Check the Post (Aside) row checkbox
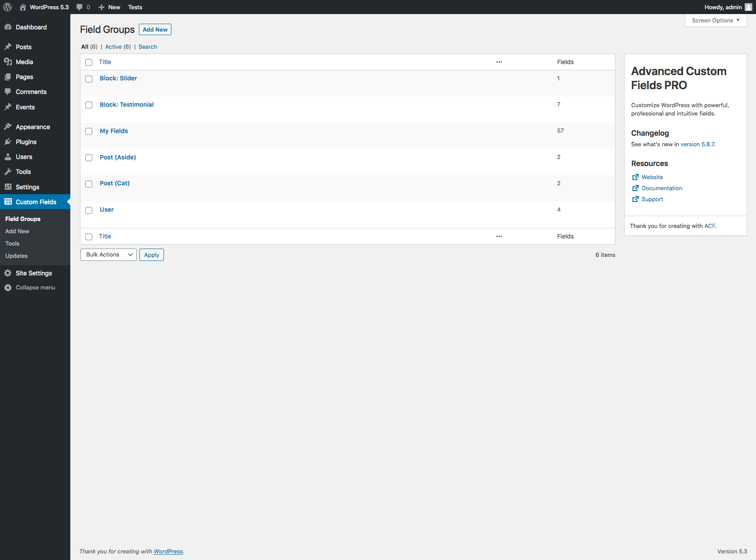The image size is (756, 560). (89, 158)
